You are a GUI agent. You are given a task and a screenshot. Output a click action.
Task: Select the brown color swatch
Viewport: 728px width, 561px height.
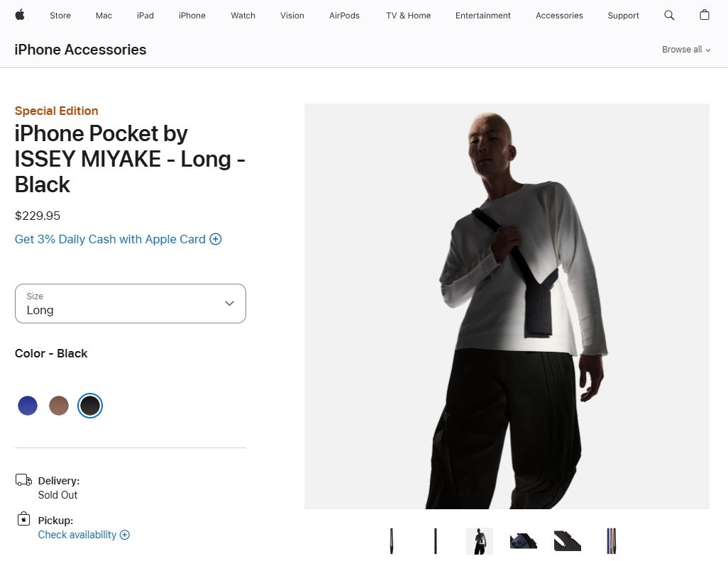[59, 406]
